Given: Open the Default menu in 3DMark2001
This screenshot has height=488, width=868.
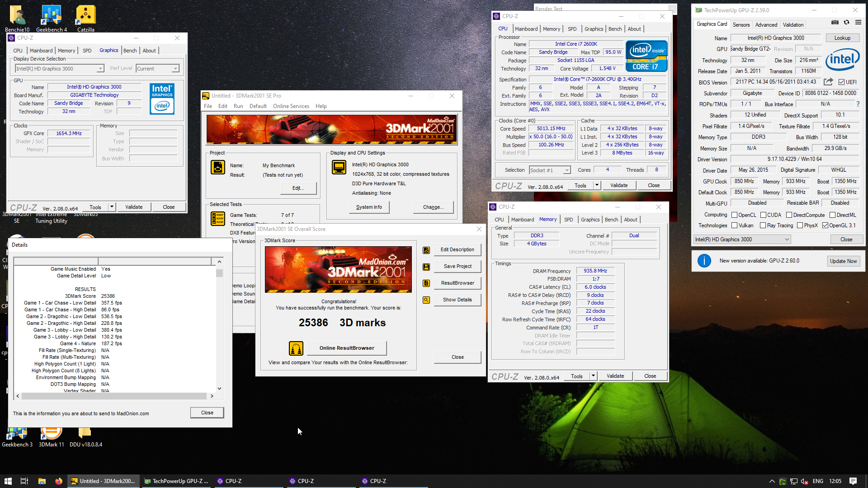Looking at the screenshot, I should coord(258,106).
